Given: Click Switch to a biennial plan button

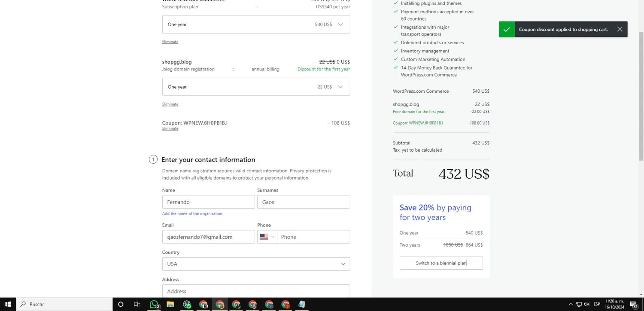Looking at the screenshot, I should pyautogui.click(x=441, y=263).
